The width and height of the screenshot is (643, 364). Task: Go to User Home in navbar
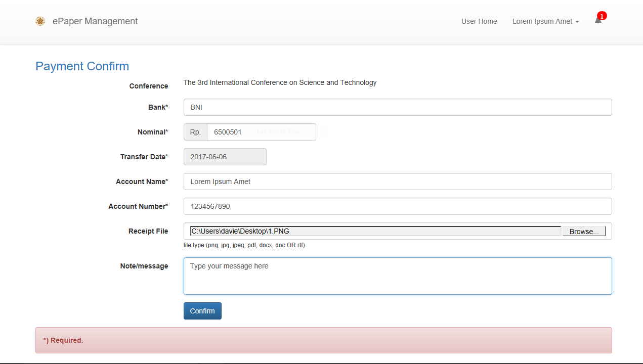479,21
